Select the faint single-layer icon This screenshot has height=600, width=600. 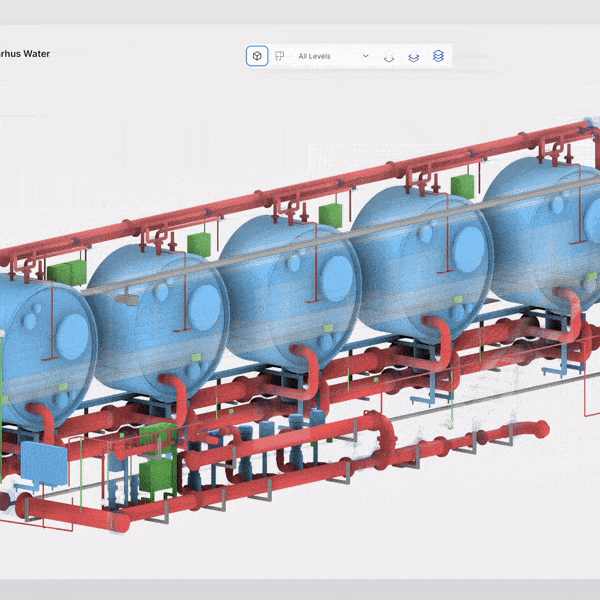pos(389,57)
